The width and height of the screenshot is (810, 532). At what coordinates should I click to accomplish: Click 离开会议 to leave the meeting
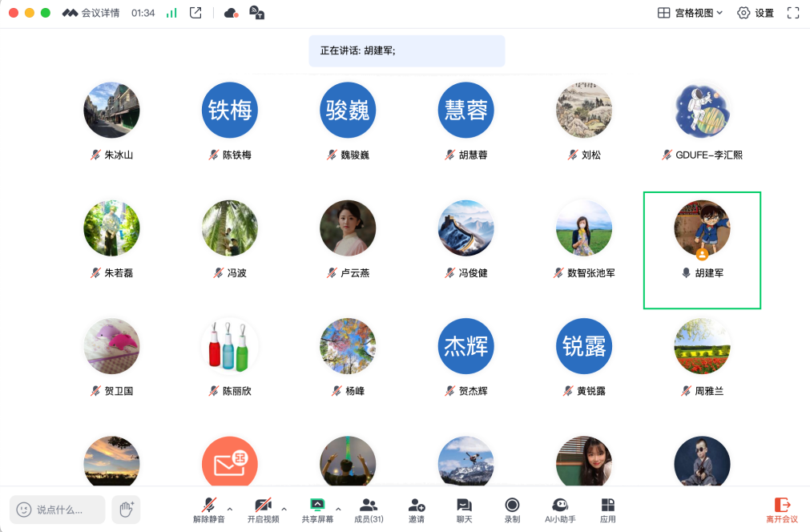782,510
